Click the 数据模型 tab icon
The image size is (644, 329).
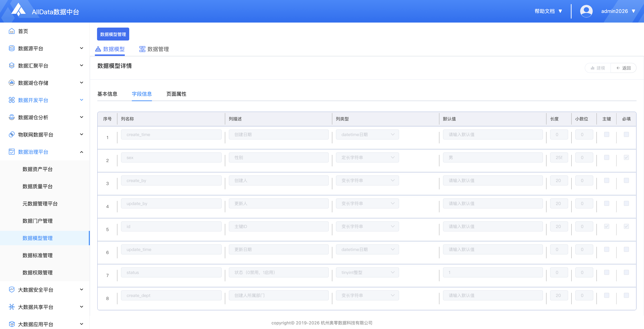[x=98, y=49]
